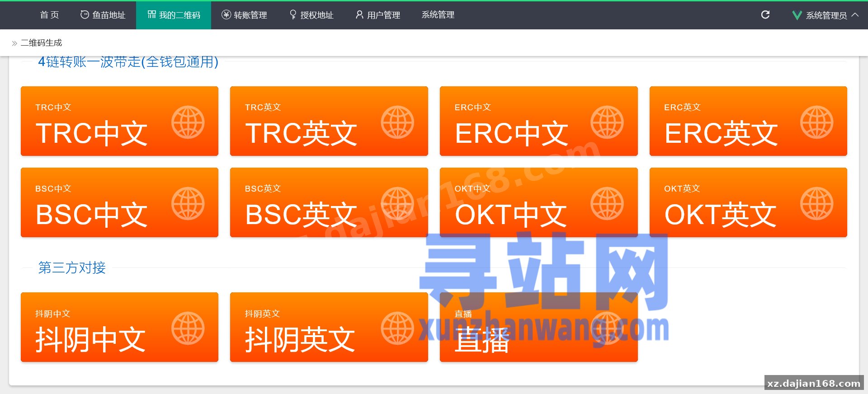Click the green V logo beside 系统管理员
Viewport: 868px width, 394px height.
(797, 15)
